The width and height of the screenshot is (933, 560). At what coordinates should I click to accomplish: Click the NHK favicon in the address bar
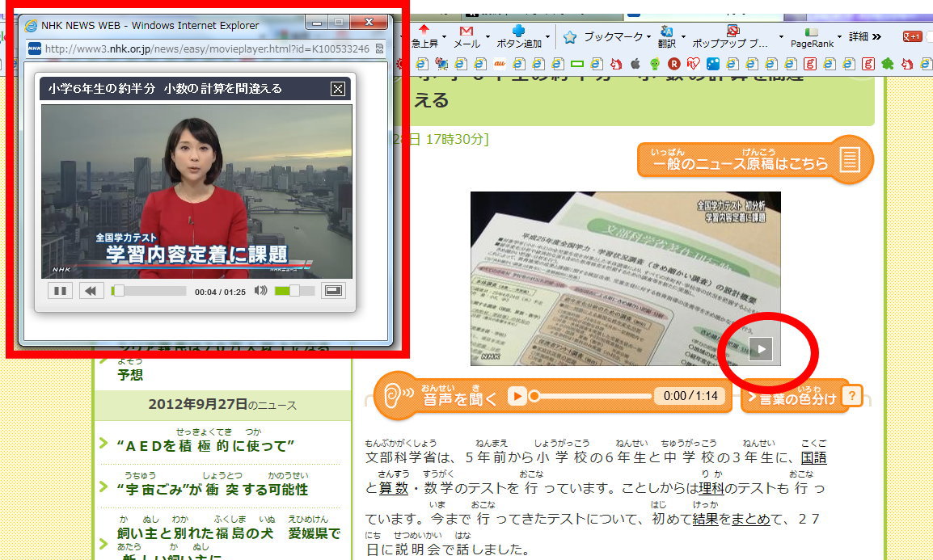pyautogui.click(x=35, y=48)
